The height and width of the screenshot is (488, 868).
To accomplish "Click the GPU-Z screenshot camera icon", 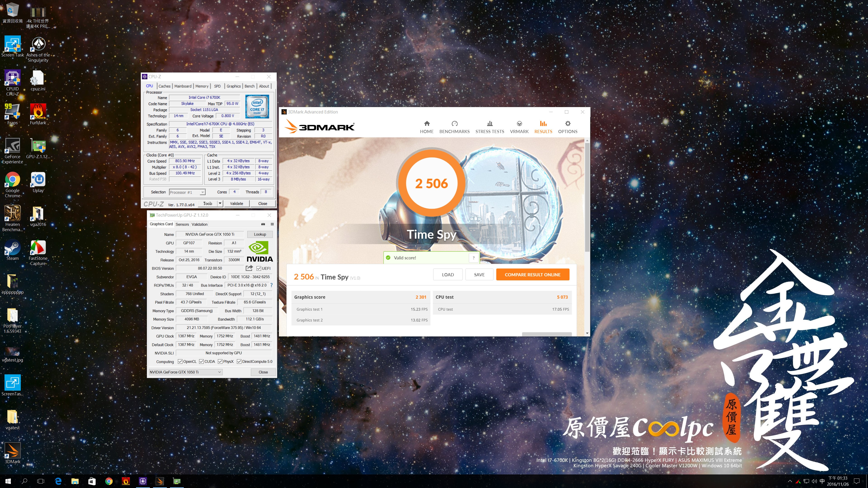I will pyautogui.click(x=263, y=224).
